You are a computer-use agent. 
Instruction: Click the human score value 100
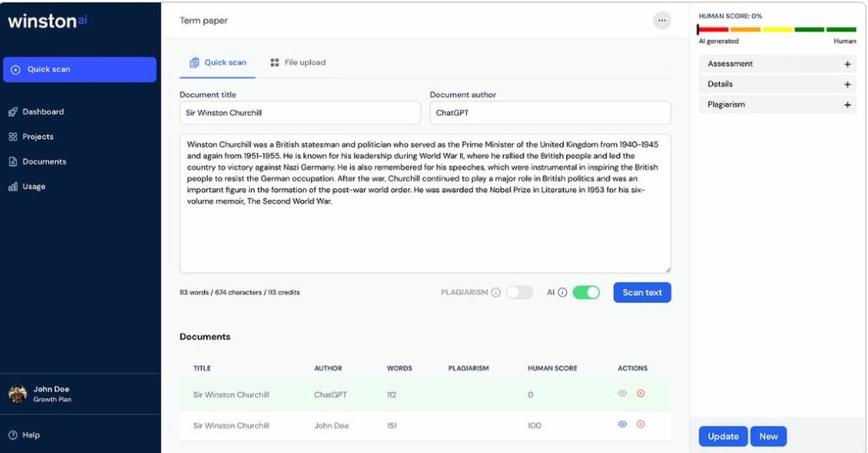coord(534,426)
